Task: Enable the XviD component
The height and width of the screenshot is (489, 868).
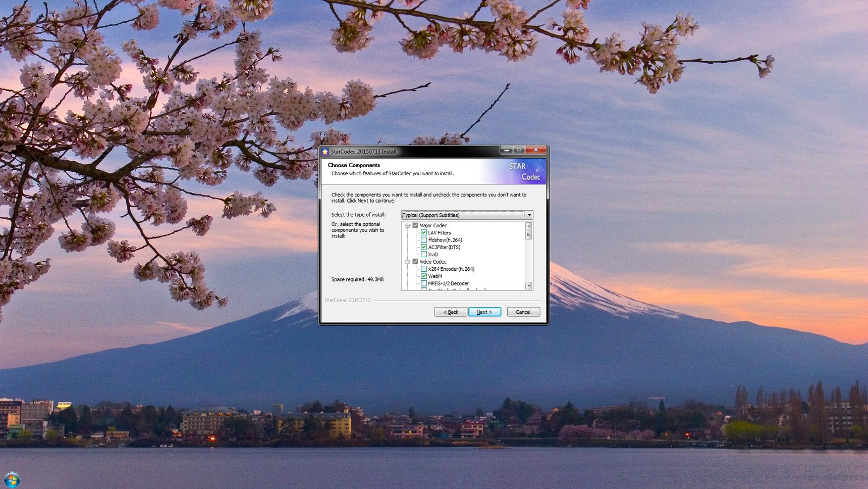Action: point(424,255)
